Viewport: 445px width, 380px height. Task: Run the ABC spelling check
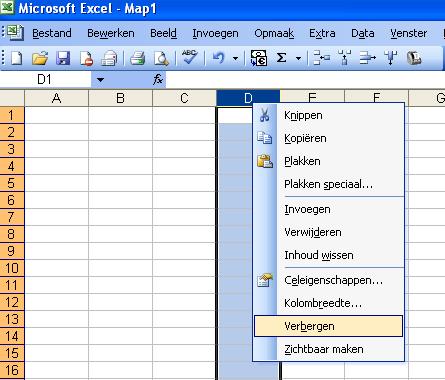tap(189, 57)
